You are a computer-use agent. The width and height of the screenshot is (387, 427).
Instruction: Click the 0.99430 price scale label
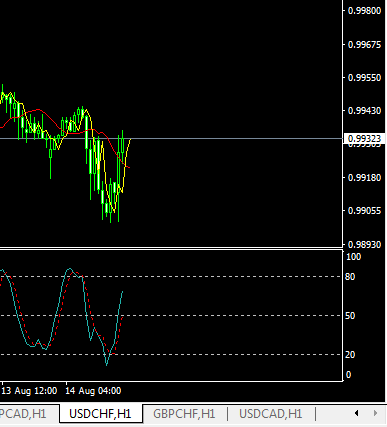coord(364,111)
